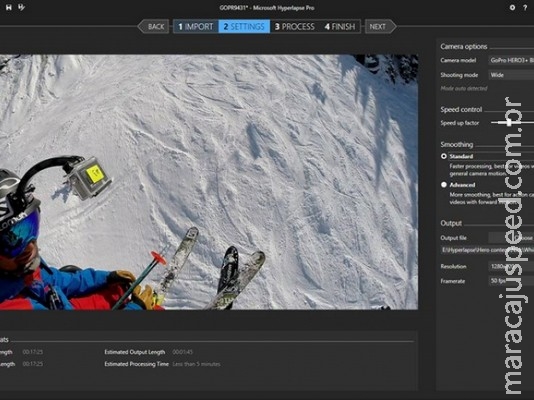Click the output file path field

pos(487,250)
